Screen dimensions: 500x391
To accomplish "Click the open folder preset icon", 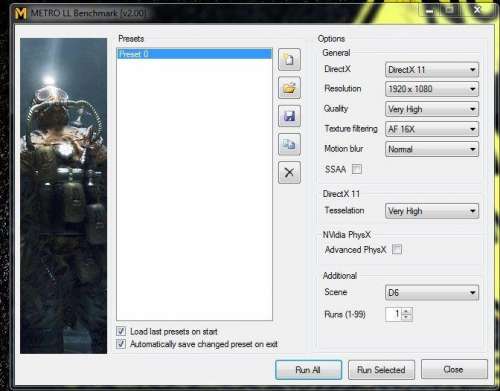I will [289, 88].
